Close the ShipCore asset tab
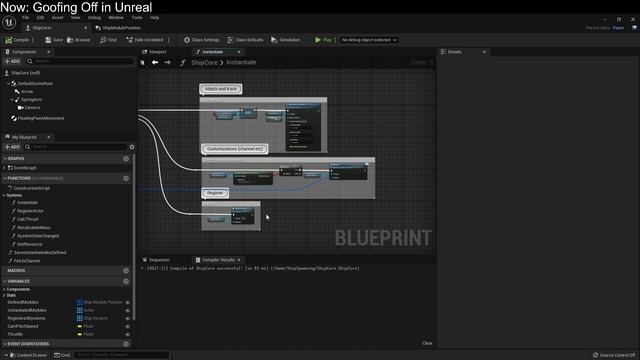 (x=85, y=28)
